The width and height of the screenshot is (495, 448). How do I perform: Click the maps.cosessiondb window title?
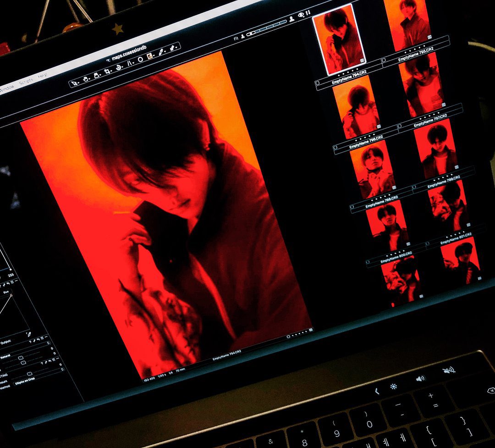coord(129,53)
